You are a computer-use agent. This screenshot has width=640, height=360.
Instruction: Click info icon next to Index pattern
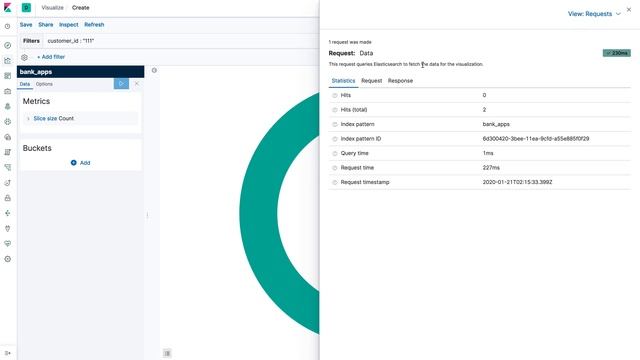pyautogui.click(x=335, y=124)
